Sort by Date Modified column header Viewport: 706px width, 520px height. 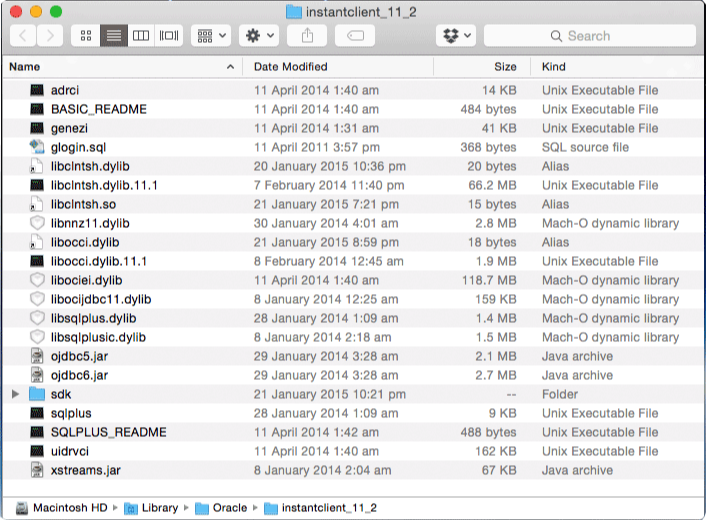click(338, 67)
